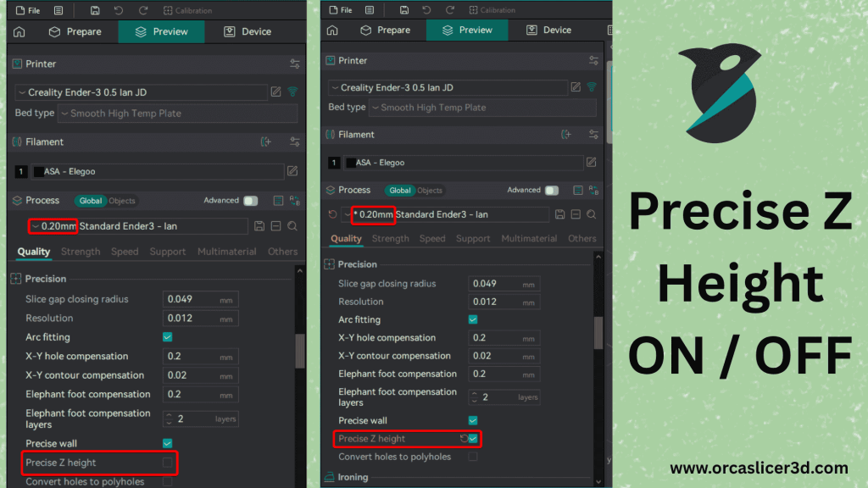Image resolution: width=868 pixels, height=488 pixels.
Task: Open the modified * 0.20mm Standard Ender3 preset dropdown
Action: (445, 215)
